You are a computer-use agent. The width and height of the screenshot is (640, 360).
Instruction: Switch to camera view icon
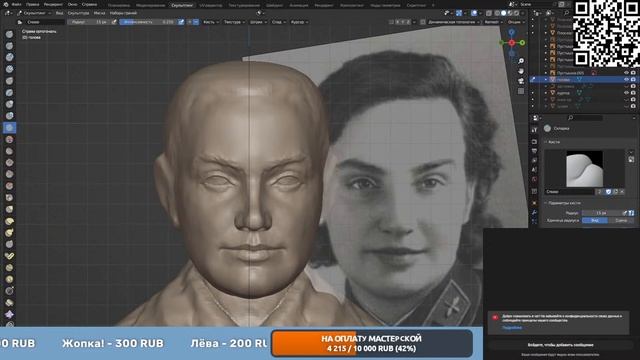coord(521,81)
